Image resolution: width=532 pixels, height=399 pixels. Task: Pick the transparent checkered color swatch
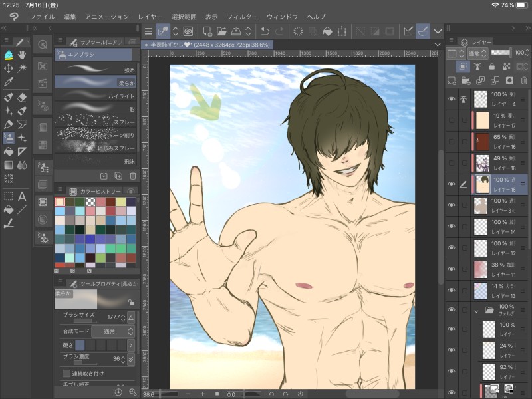[90, 201]
